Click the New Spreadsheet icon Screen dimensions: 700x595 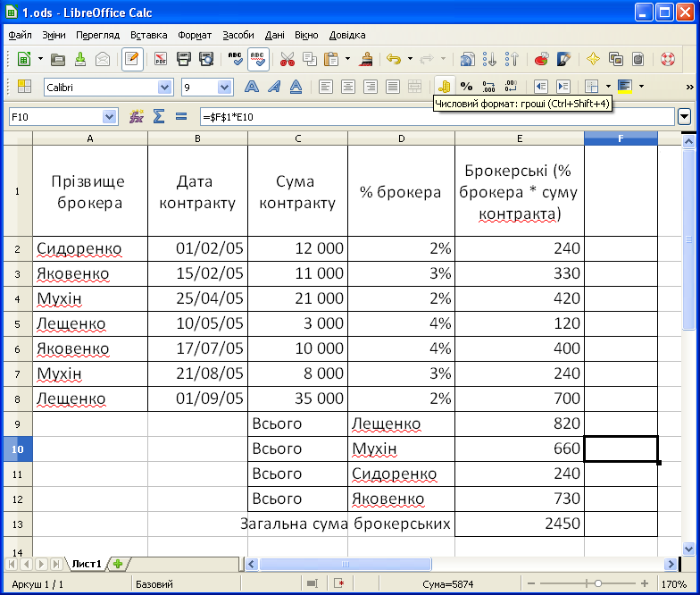(x=24, y=59)
